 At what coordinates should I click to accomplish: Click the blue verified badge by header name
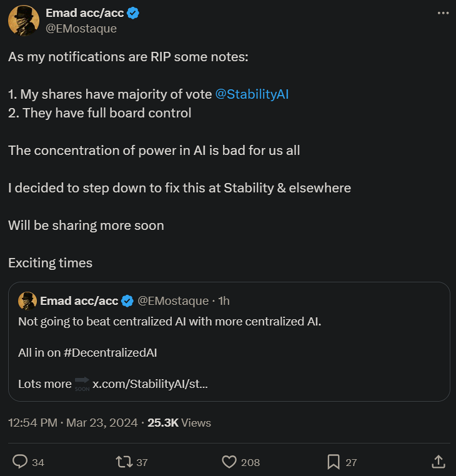click(x=132, y=13)
